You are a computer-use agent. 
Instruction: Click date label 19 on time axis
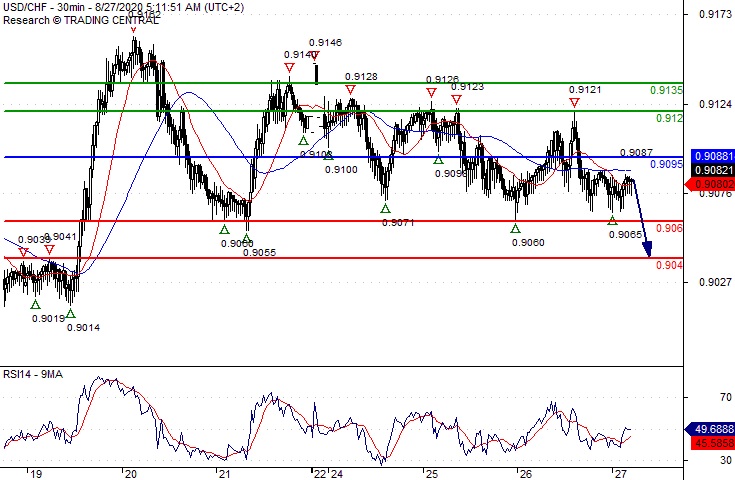click(x=36, y=474)
